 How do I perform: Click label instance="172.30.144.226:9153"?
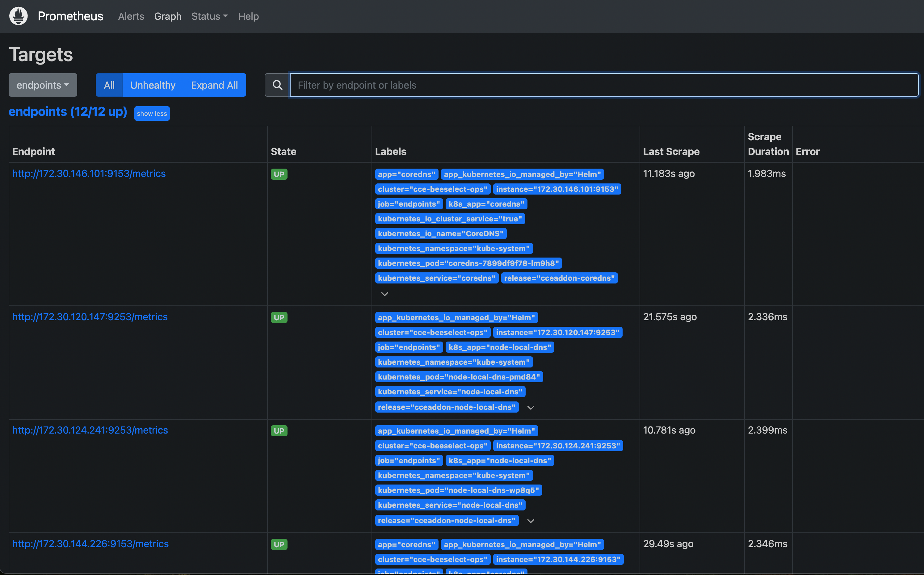[x=559, y=560]
